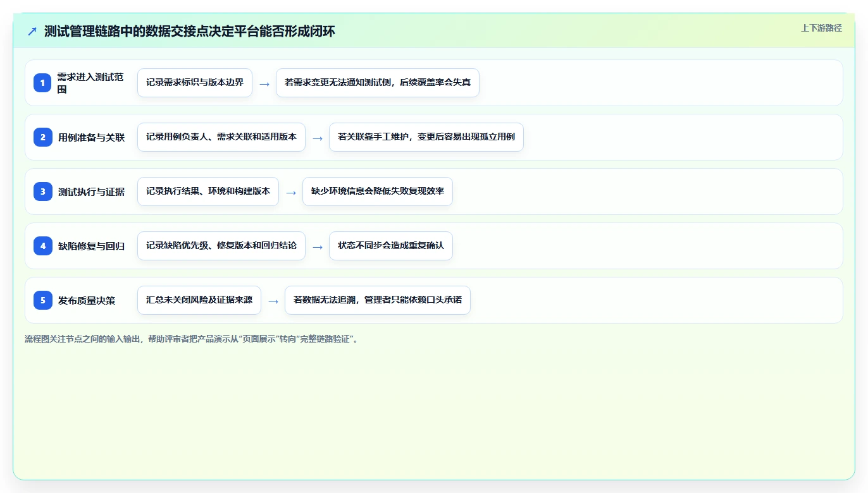The width and height of the screenshot is (868, 493).
Task: Click the 记录执行结果、环境和构建版本 box
Action: 208,192
